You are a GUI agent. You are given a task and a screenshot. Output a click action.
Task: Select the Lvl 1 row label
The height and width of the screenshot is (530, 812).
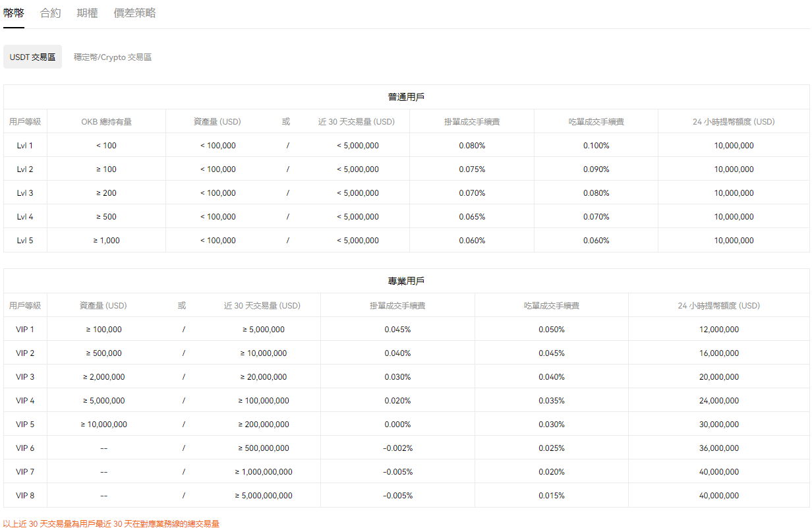(25, 146)
